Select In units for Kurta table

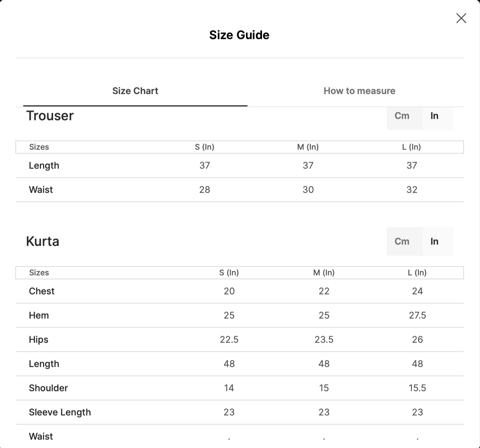tap(434, 242)
